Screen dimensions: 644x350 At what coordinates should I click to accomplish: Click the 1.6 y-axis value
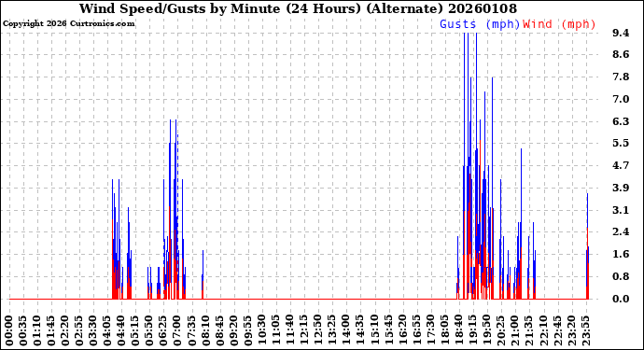[621, 254]
